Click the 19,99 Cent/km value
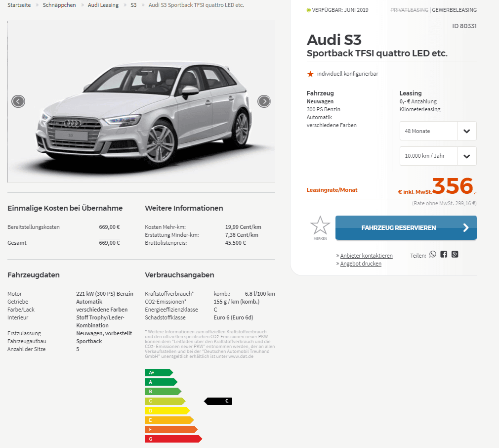Image resolution: width=499 pixels, height=448 pixels. 243,227
